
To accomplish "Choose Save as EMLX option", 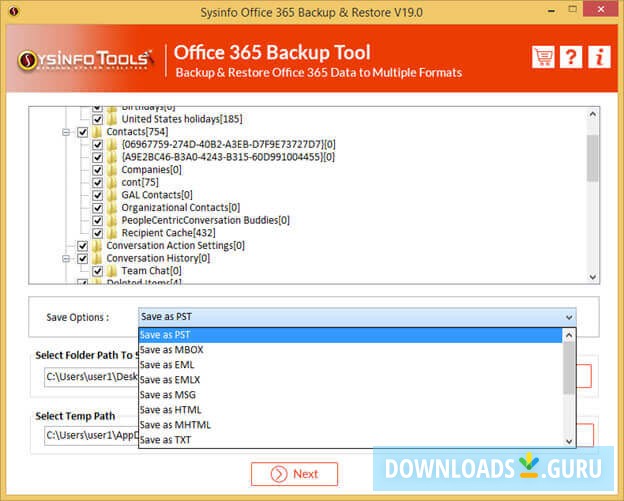I will click(x=350, y=380).
